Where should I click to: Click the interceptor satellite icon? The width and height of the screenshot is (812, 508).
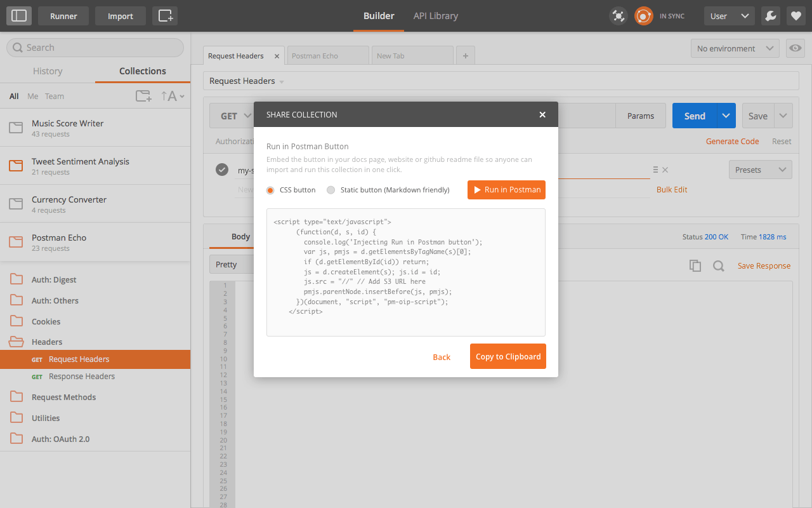pyautogui.click(x=618, y=16)
